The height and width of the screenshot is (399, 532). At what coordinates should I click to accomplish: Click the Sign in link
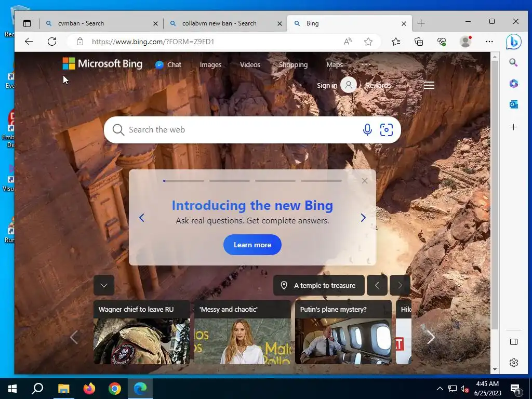pos(327,85)
